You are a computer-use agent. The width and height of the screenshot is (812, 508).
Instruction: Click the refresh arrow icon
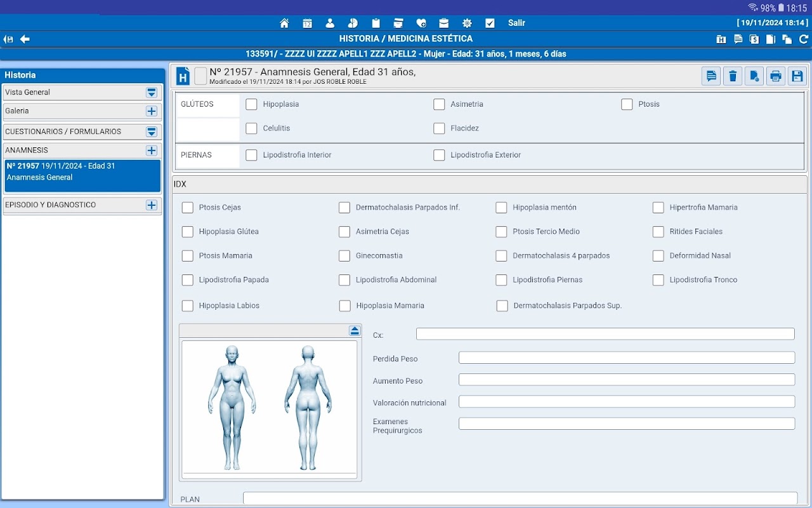pos(804,39)
